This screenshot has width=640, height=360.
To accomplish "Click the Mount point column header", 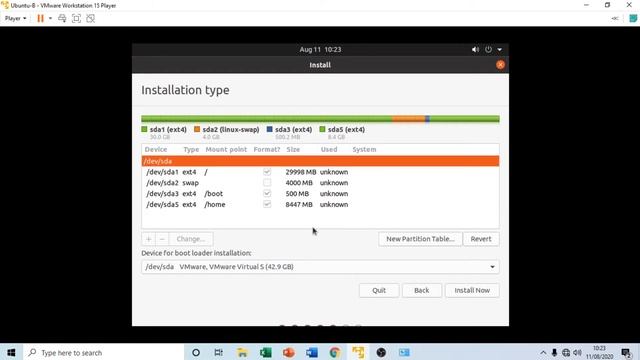I will 226,149.
